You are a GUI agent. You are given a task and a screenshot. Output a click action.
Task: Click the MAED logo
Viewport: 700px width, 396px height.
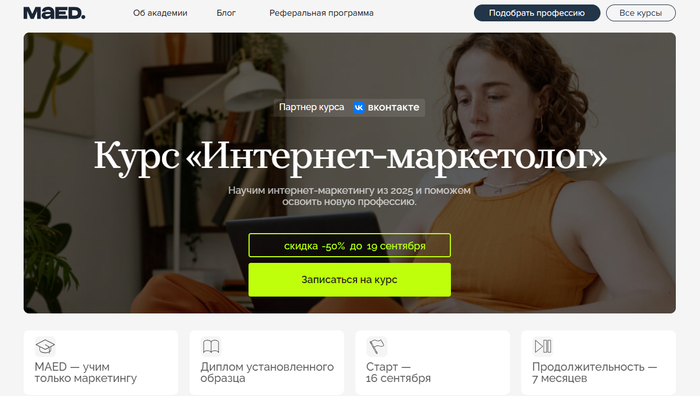tap(54, 13)
